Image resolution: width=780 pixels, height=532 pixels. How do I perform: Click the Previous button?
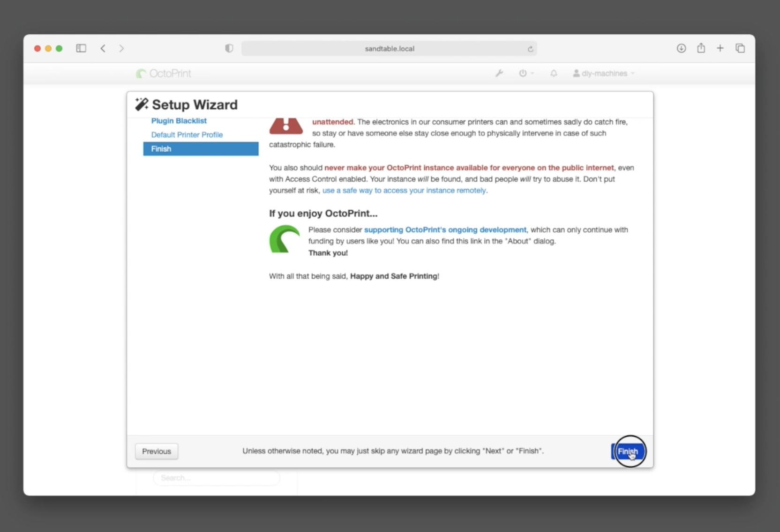coord(157,451)
